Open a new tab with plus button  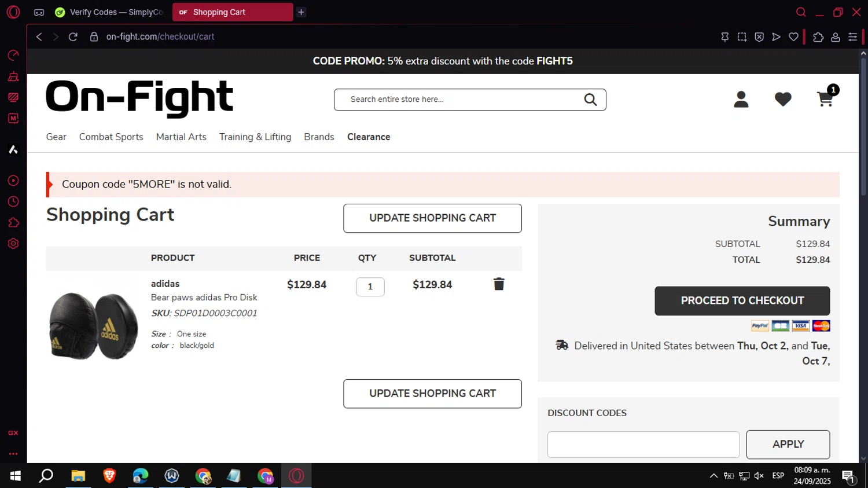click(301, 12)
